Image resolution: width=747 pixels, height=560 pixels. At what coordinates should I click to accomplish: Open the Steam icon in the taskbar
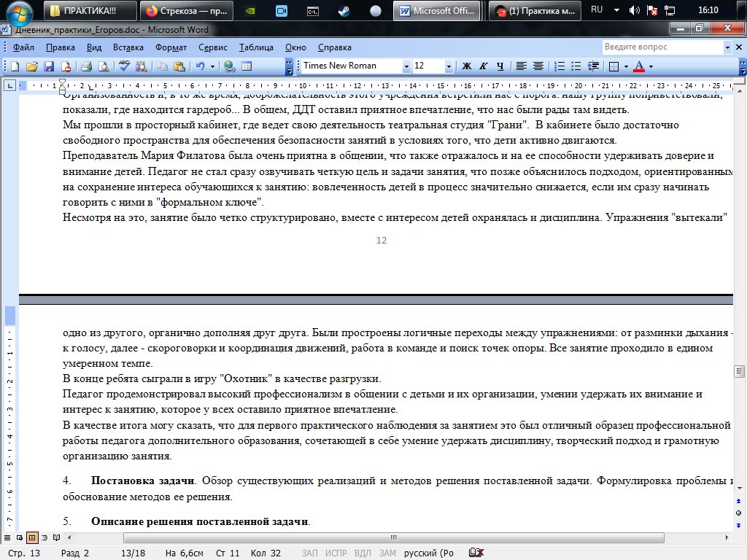click(344, 11)
